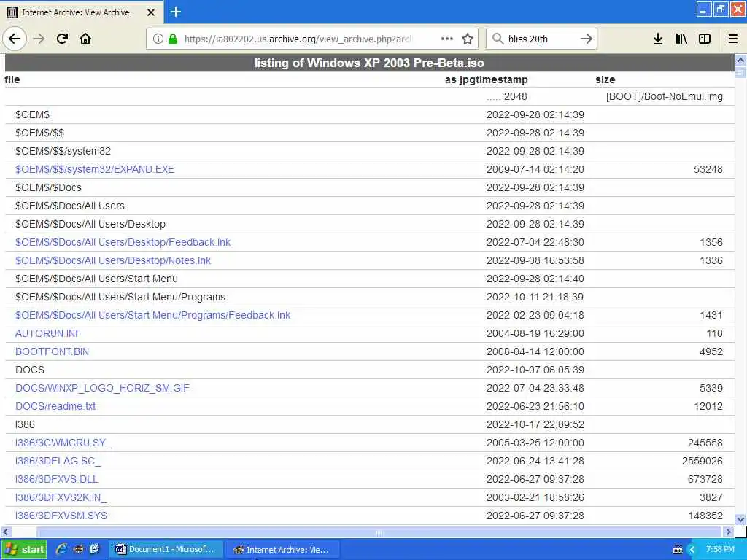747x560 pixels.
Task: Open the DOCS/readme.txt link
Action: coord(55,406)
